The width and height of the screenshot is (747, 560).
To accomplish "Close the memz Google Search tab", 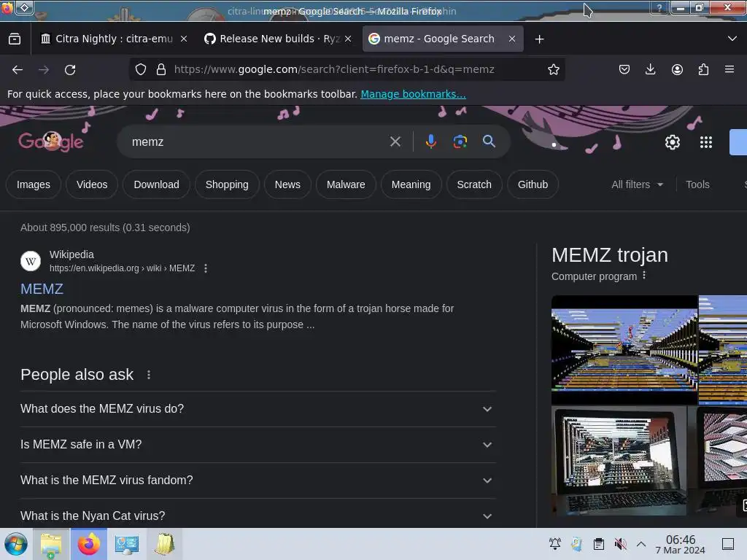I will coord(512,39).
